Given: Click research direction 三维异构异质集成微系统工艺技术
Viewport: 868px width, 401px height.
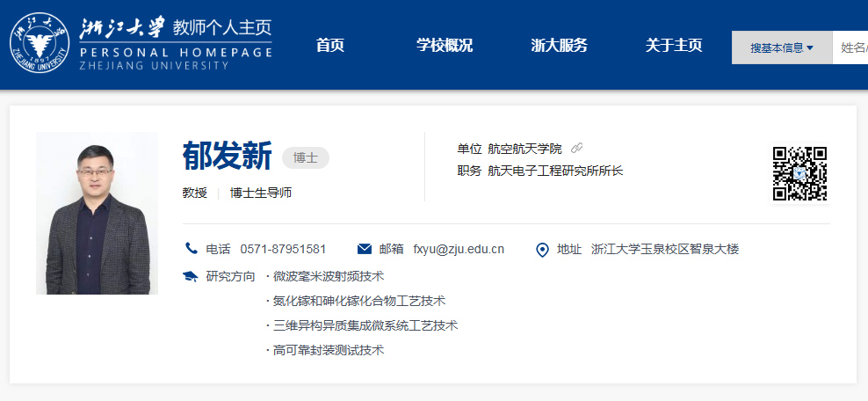Looking at the screenshot, I should click(365, 325).
